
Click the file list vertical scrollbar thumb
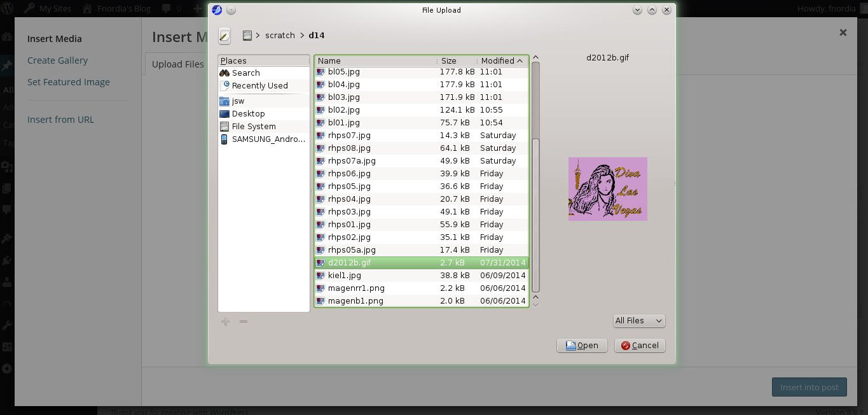(x=535, y=216)
